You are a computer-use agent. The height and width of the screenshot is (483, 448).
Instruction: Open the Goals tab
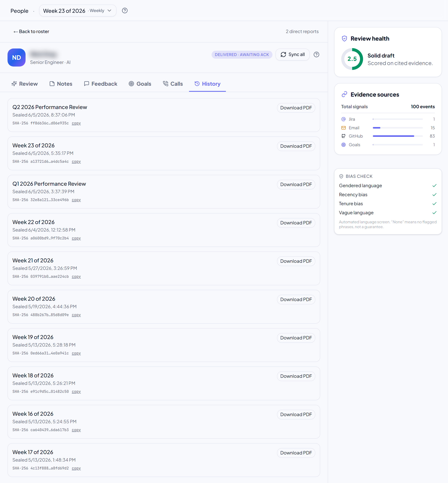pyautogui.click(x=140, y=84)
